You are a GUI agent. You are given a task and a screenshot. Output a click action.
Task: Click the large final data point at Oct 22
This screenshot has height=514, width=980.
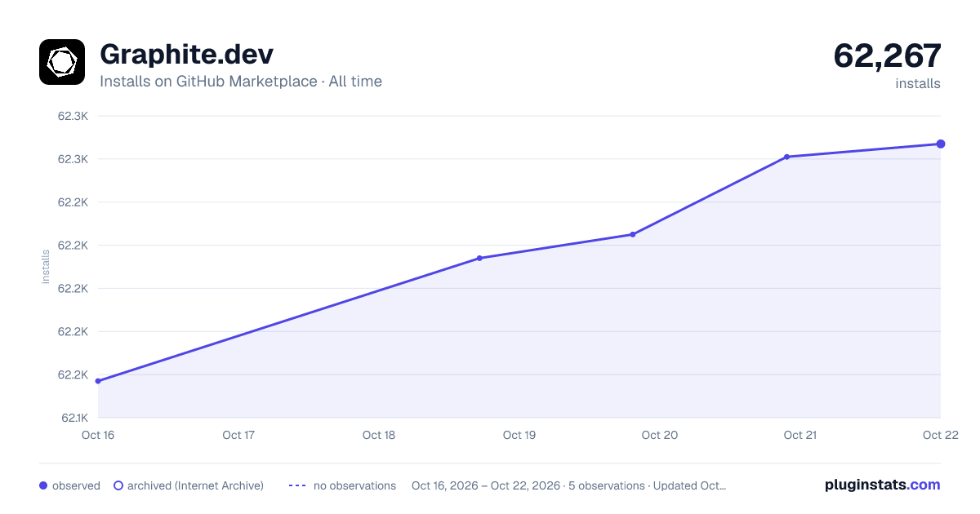pos(941,144)
